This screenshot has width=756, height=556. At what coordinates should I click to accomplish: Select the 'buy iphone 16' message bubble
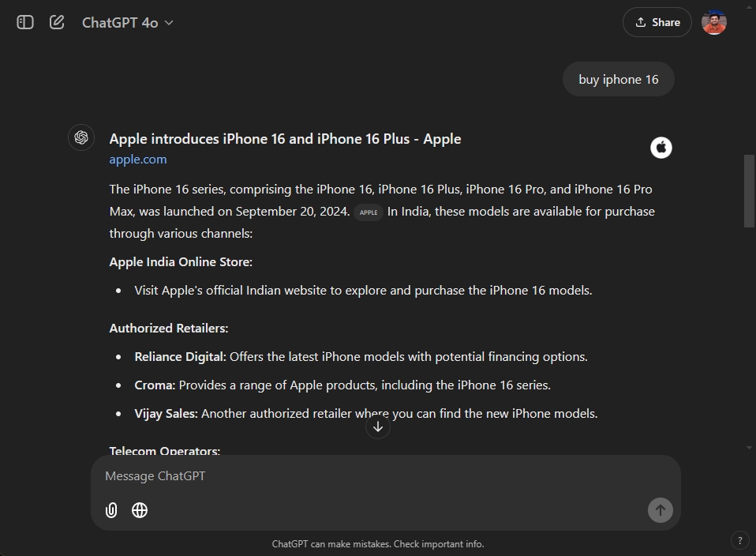pos(618,79)
